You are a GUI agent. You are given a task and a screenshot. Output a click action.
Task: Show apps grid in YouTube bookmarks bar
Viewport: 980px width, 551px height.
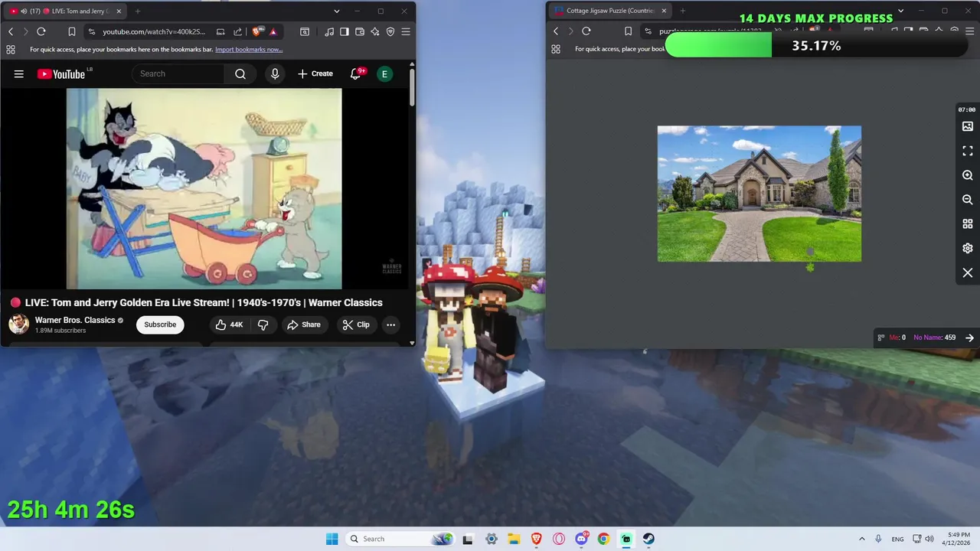[x=11, y=49]
